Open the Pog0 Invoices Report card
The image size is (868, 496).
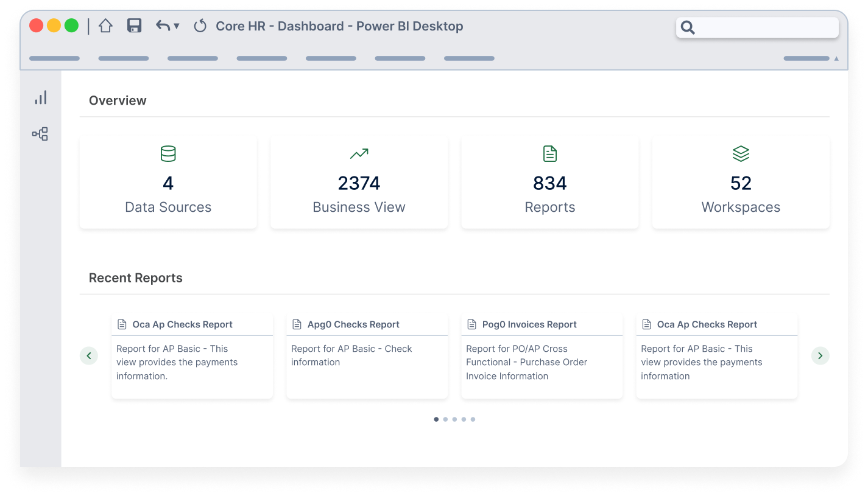pyautogui.click(x=542, y=356)
